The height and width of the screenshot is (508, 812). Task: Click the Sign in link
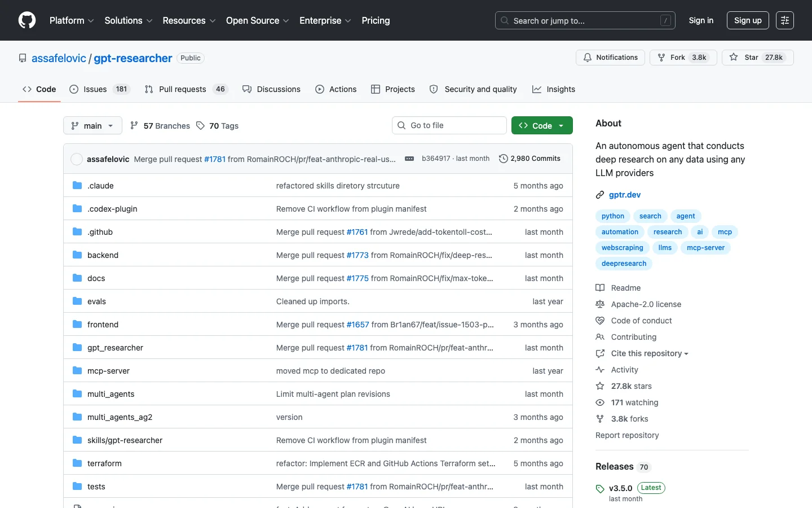point(701,20)
